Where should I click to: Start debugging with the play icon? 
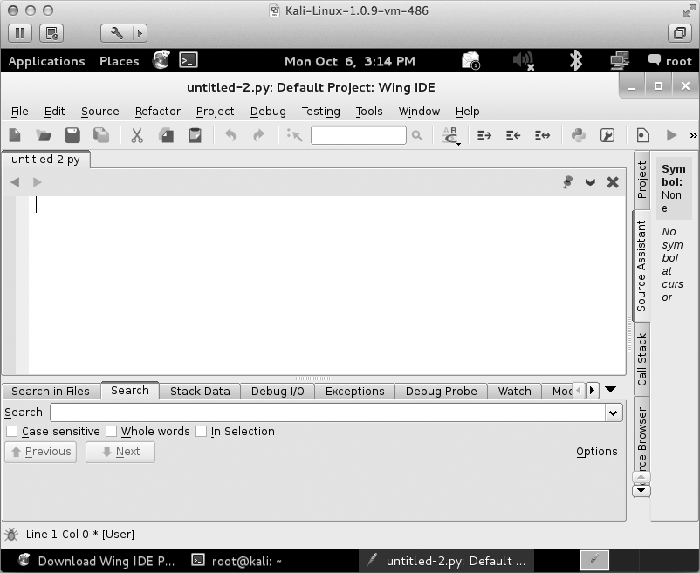(671, 135)
